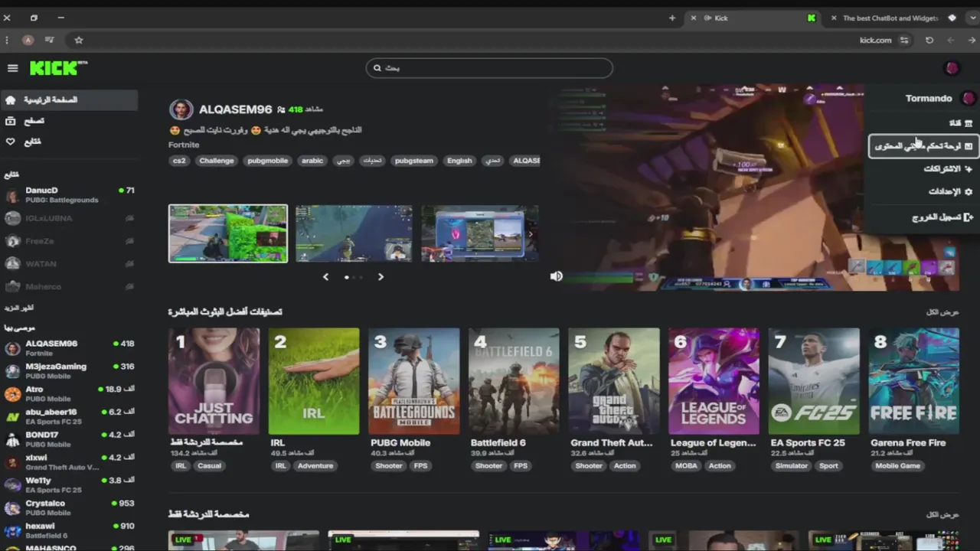Screen dimensions: 980x551
Task: Switch to The best ChatBot and Widgets tab
Action: 890,18
